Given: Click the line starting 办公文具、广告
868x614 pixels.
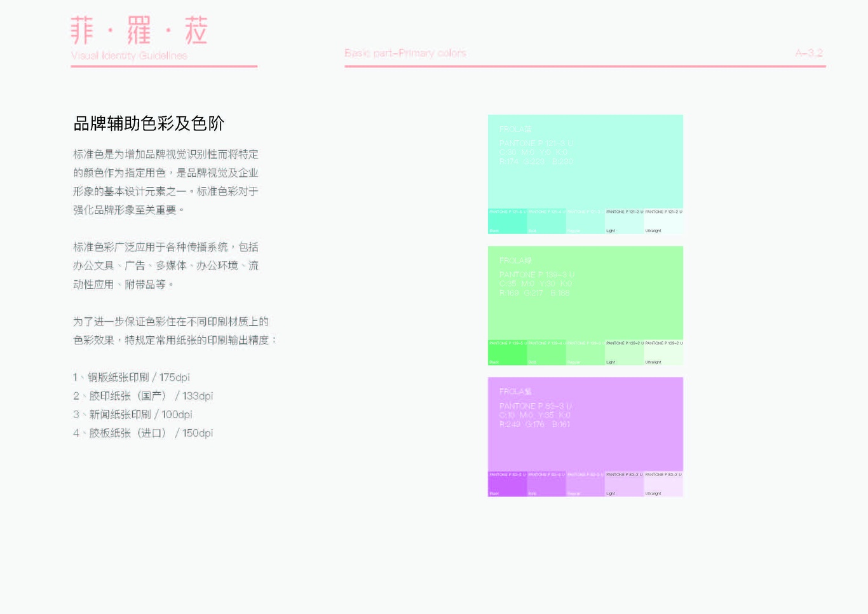Looking at the screenshot, I should [x=166, y=265].
